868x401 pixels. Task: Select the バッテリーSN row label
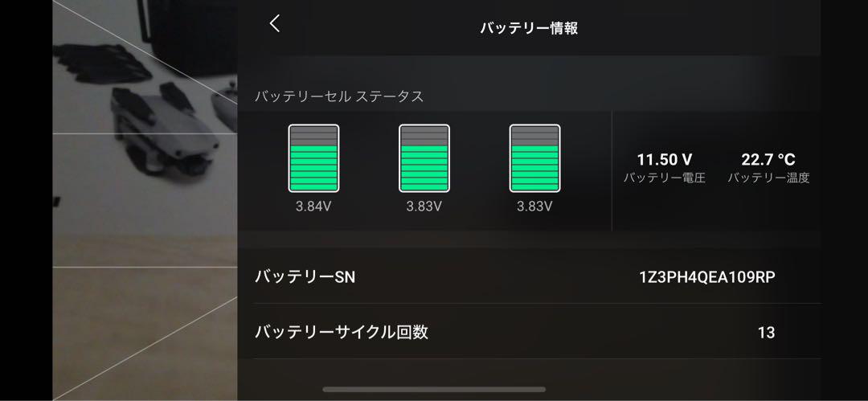coord(305,277)
